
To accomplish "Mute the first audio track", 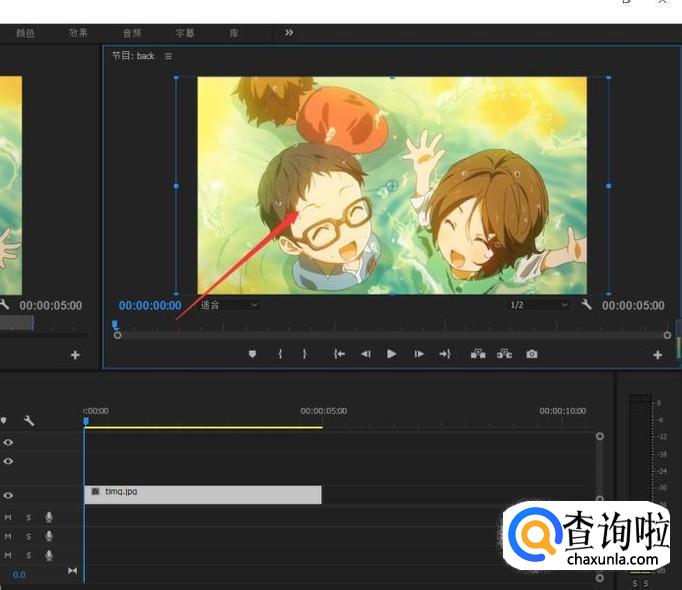I will click(x=8, y=517).
